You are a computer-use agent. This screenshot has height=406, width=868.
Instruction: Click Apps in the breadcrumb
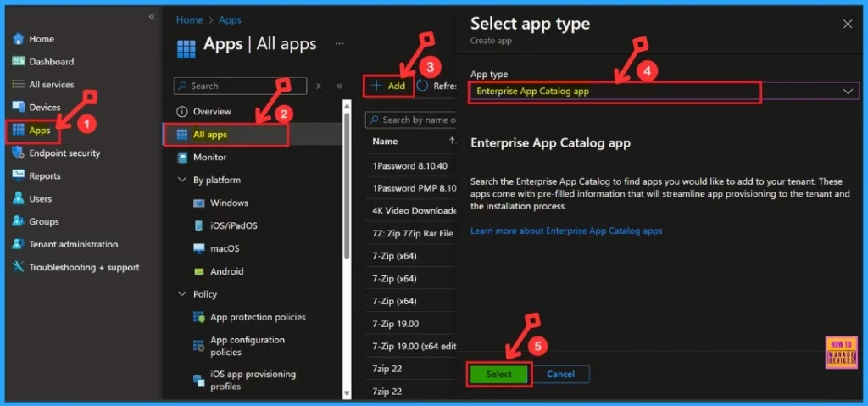[x=230, y=20]
